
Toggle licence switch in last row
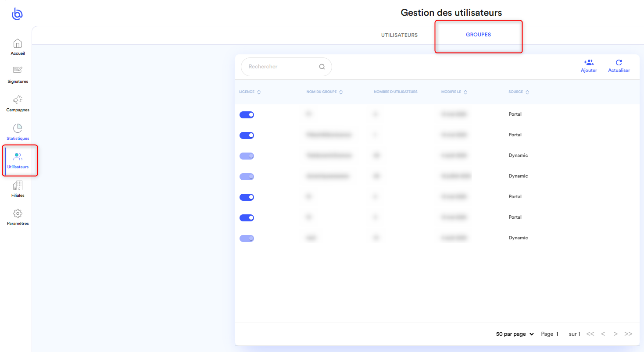click(x=247, y=238)
